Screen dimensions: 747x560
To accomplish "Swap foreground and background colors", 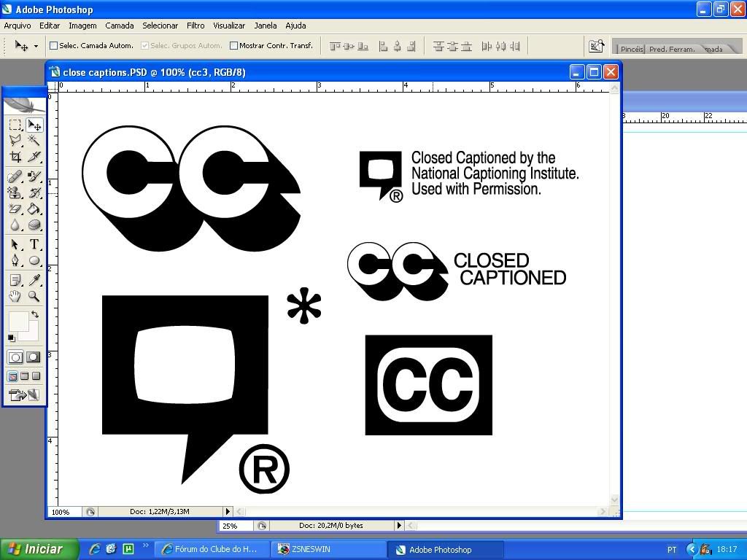I will [34, 314].
